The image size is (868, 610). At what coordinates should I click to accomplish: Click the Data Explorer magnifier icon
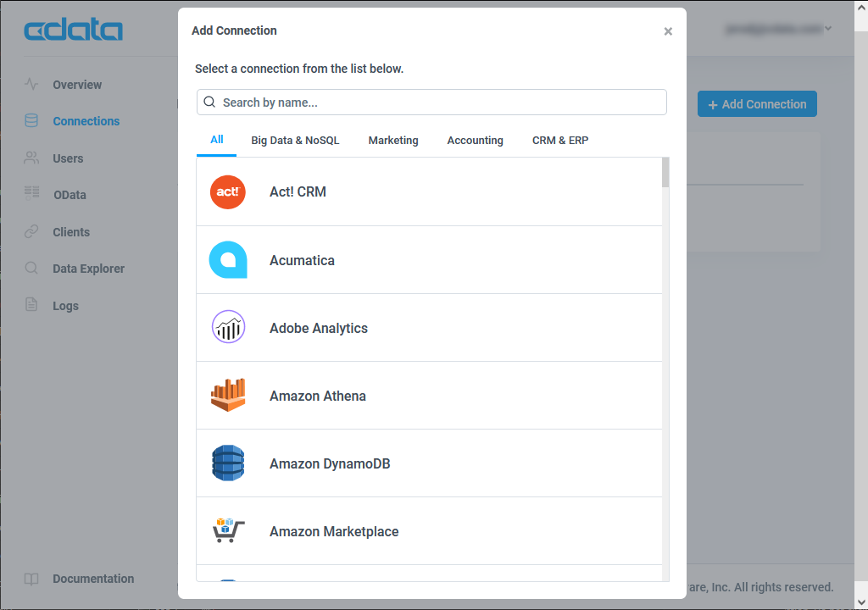click(31, 268)
